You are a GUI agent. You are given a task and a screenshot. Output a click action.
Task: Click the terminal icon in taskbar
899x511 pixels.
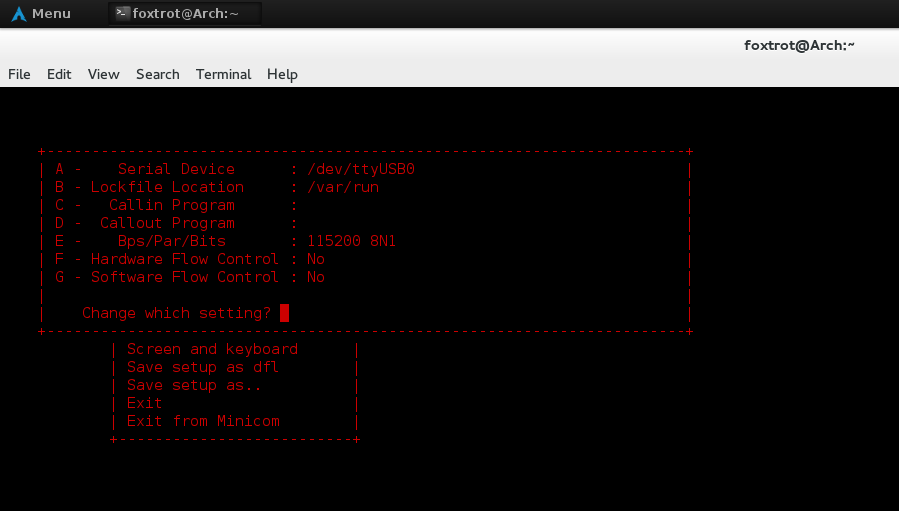[122, 13]
